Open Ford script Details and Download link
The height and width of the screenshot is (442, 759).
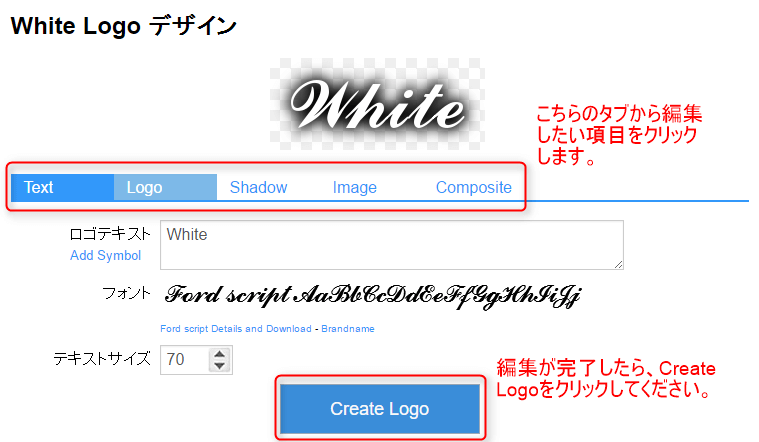tap(236, 328)
